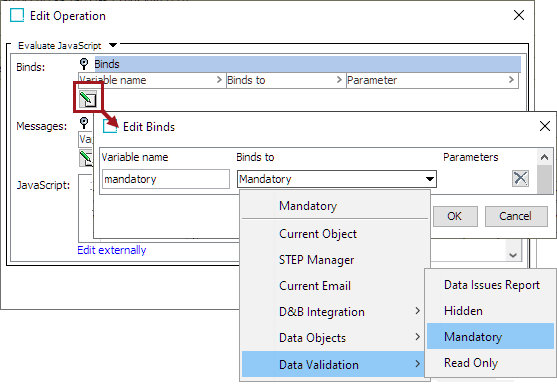Click the Messages edit pencil icon
The image size is (557, 386).
point(86,158)
